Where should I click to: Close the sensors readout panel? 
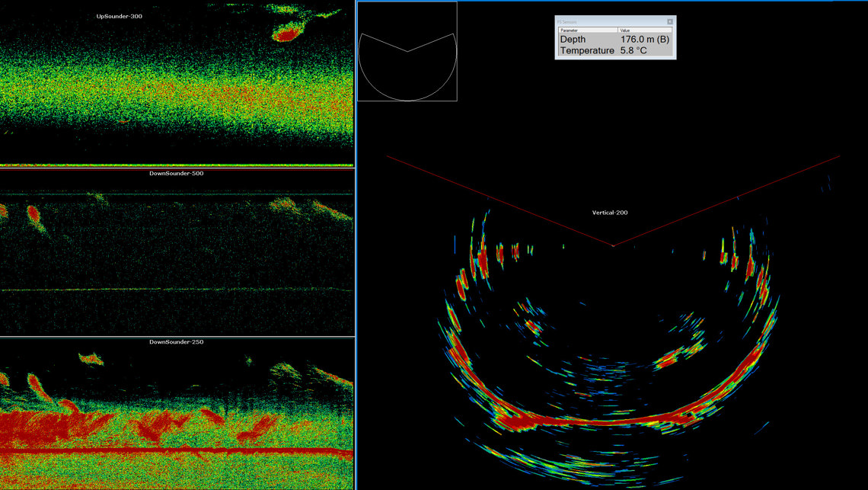670,22
